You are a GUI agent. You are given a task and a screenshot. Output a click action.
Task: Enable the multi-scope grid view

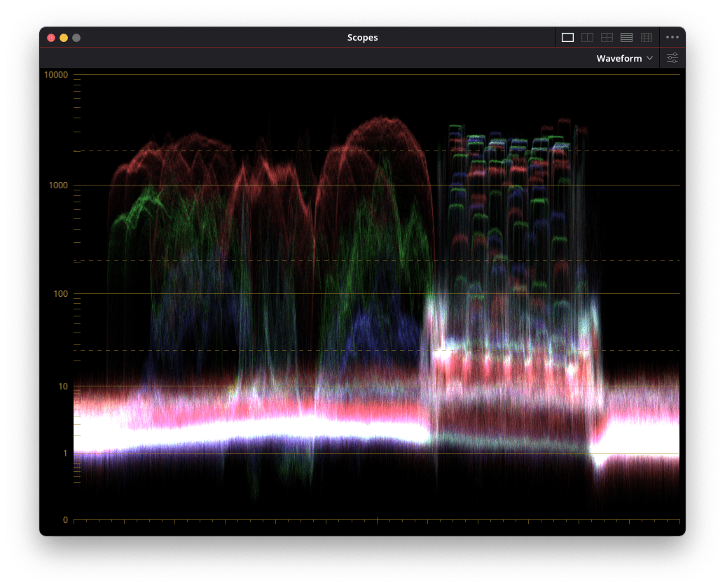[x=646, y=37]
